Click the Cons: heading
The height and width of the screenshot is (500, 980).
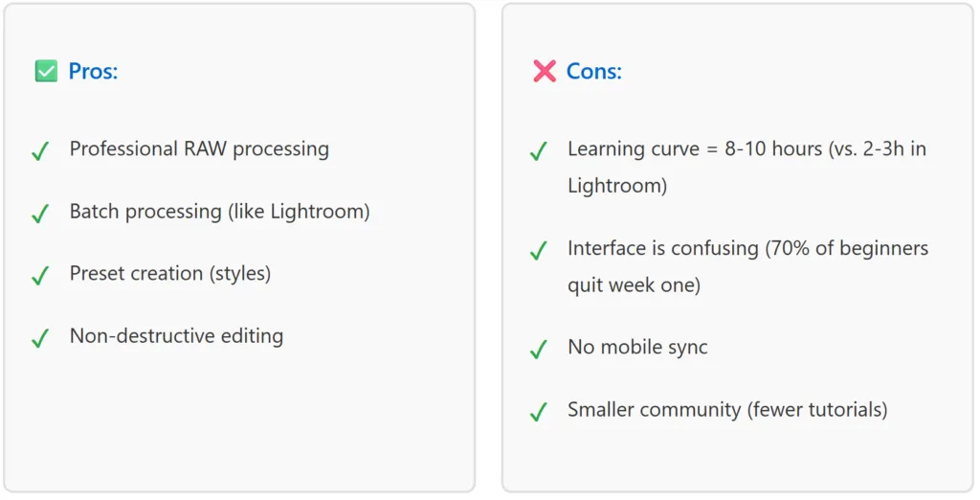(x=593, y=71)
